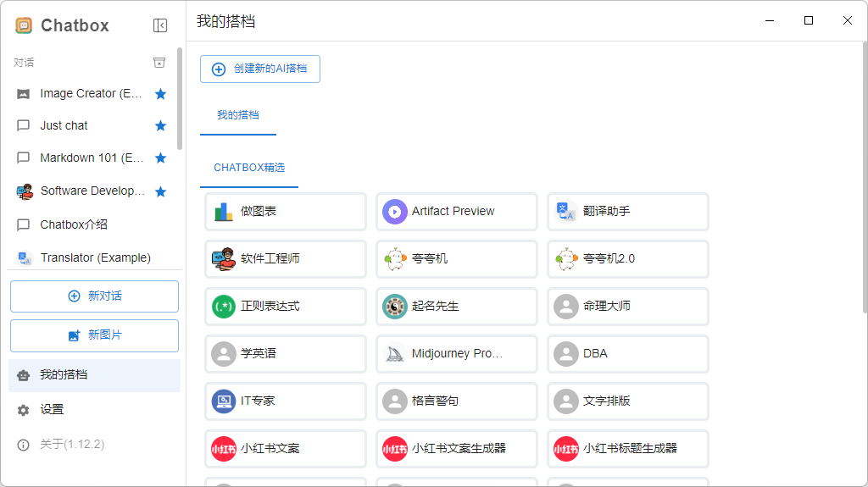Unstar the Just chat conversation

point(160,125)
